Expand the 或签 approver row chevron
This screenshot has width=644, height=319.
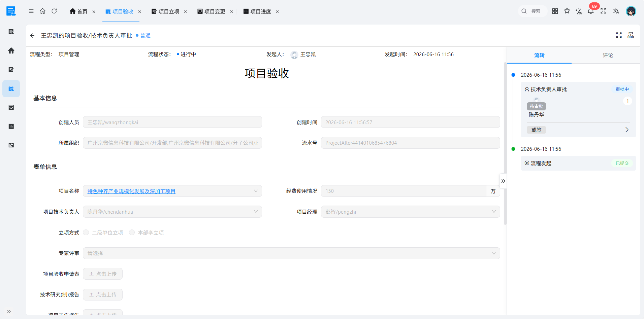point(627,130)
